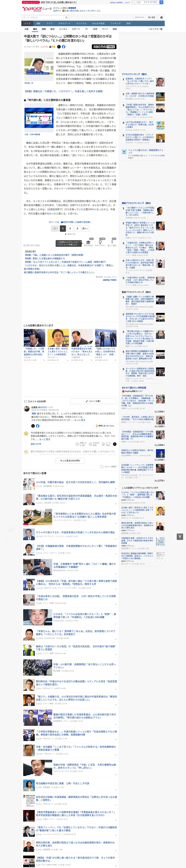
Task: Share 白鳥浩's expert comment on Facebook
Action: click(38, 426)
